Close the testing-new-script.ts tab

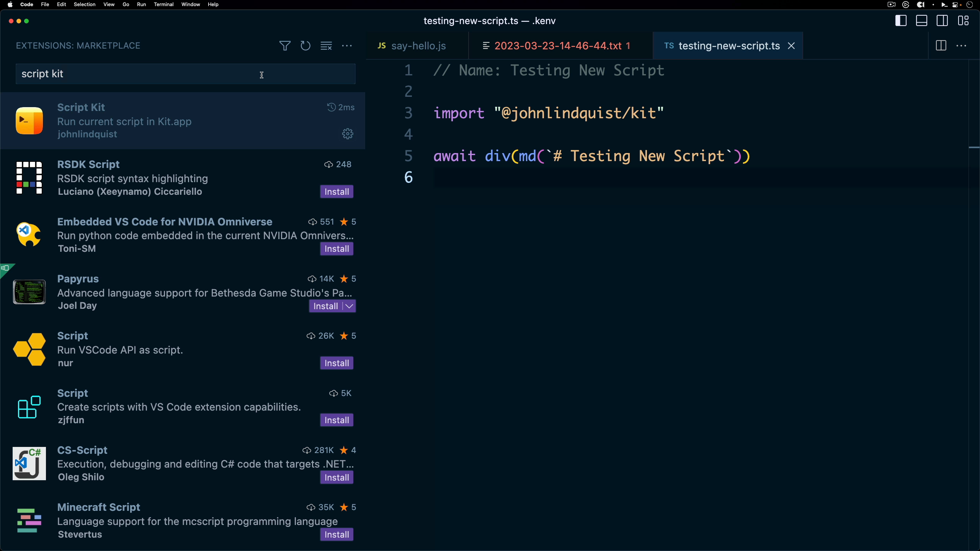point(791,46)
